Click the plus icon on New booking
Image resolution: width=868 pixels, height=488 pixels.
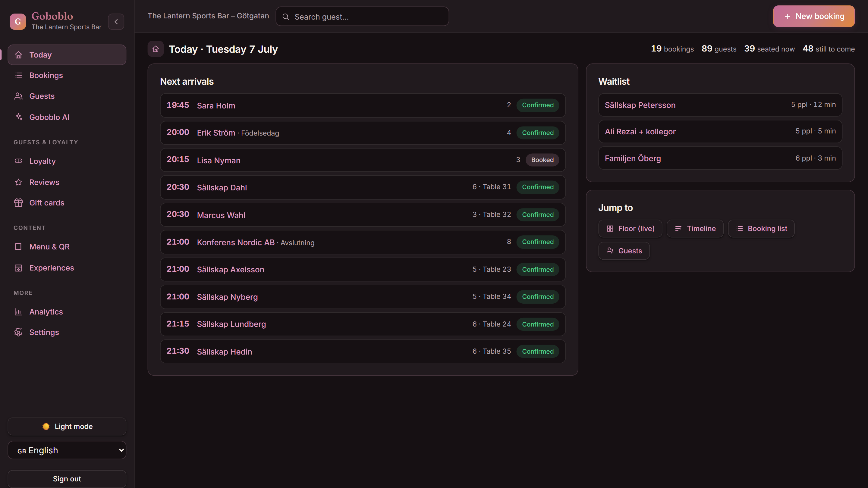(x=788, y=17)
